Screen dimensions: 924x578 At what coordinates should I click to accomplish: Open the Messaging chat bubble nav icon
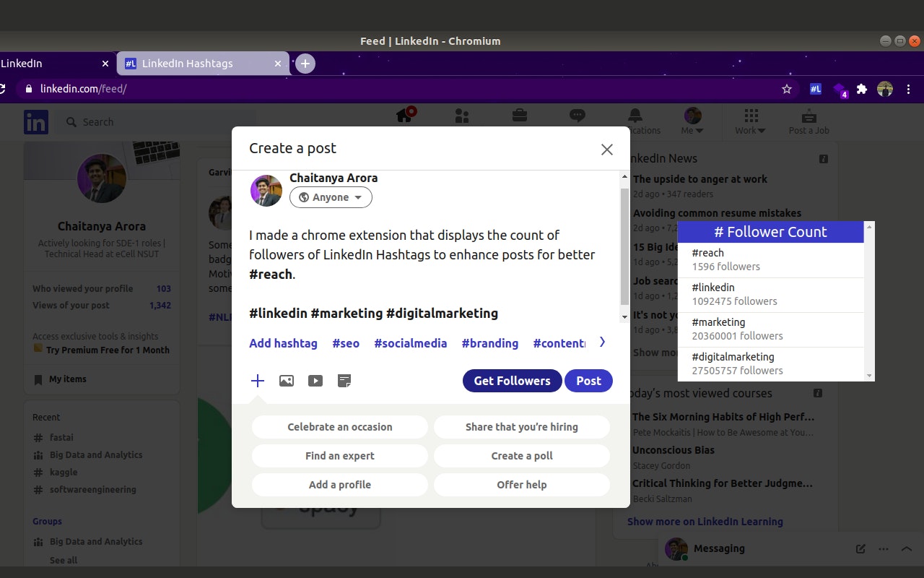577,116
